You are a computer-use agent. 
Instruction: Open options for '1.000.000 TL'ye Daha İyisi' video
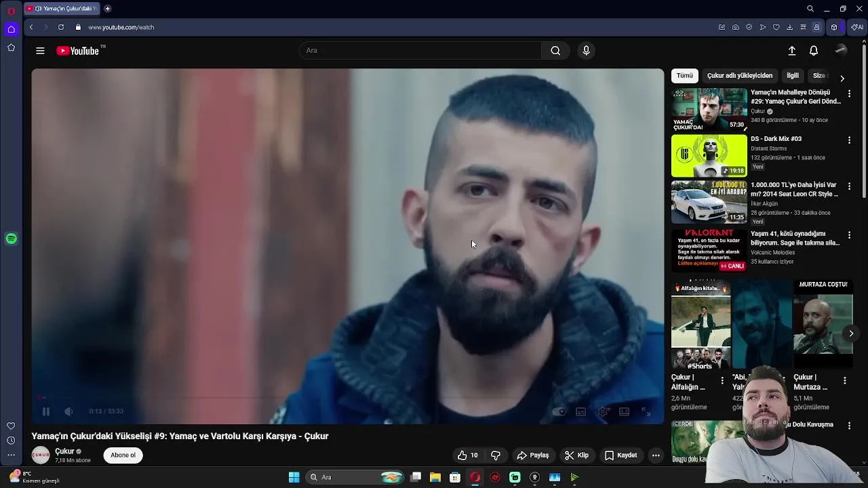849,186
